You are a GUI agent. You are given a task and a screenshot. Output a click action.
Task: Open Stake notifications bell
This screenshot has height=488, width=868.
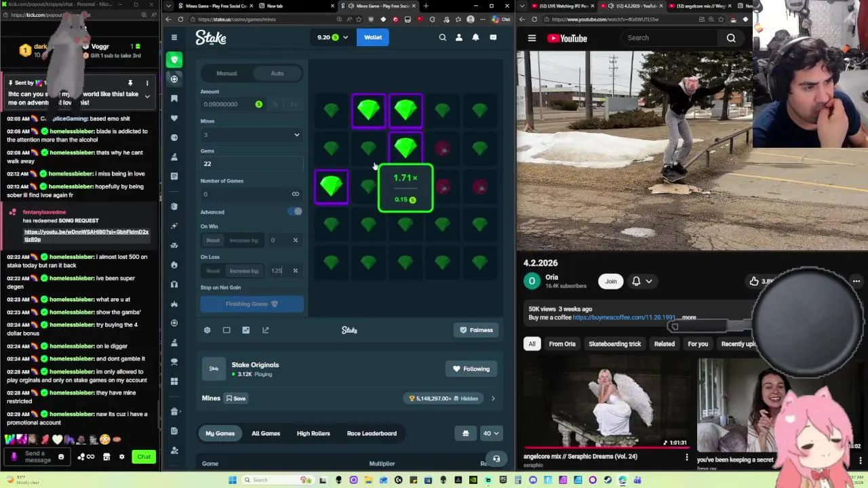pos(475,37)
